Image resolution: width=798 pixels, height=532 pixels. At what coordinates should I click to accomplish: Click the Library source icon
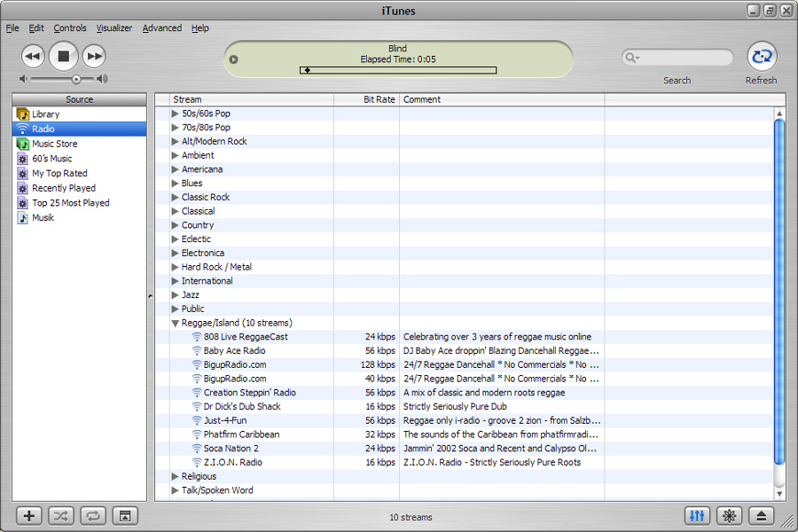click(x=22, y=114)
